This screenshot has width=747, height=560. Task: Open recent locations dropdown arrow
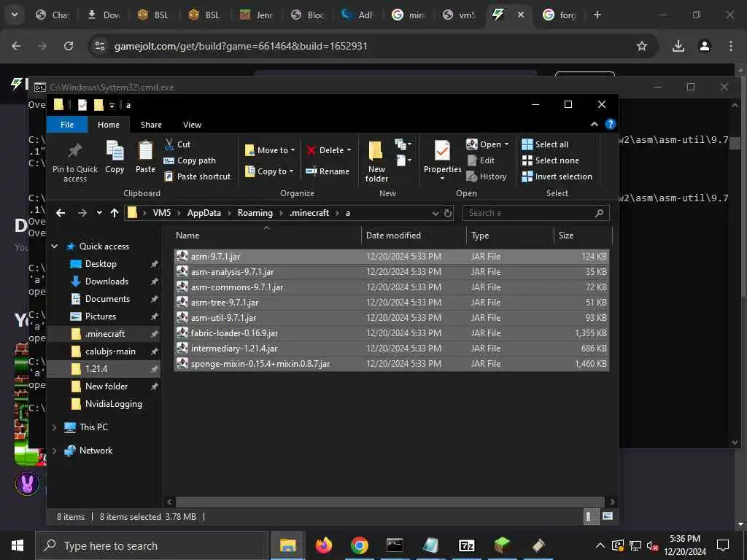99,213
